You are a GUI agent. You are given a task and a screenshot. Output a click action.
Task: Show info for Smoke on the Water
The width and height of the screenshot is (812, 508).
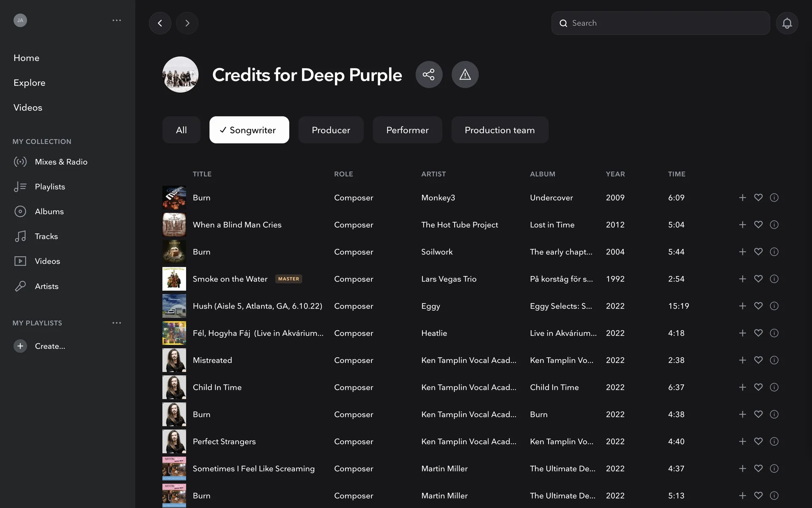(774, 279)
